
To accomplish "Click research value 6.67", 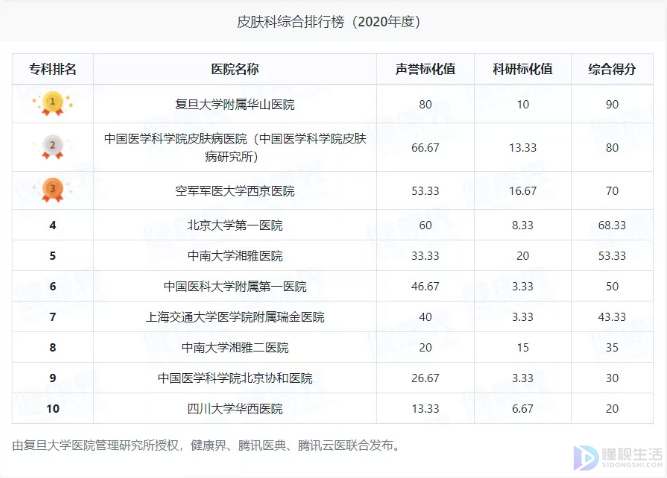I will point(522,409).
